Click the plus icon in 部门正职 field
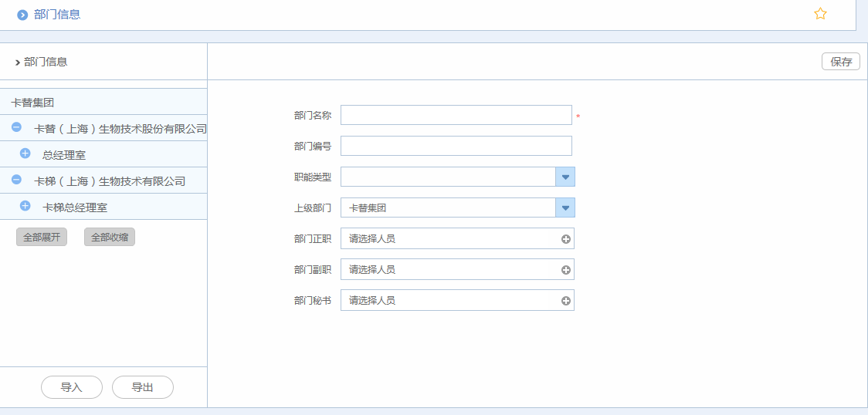The height and width of the screenshot is (415, 868). pyautogui.click(x=566, y=239)
